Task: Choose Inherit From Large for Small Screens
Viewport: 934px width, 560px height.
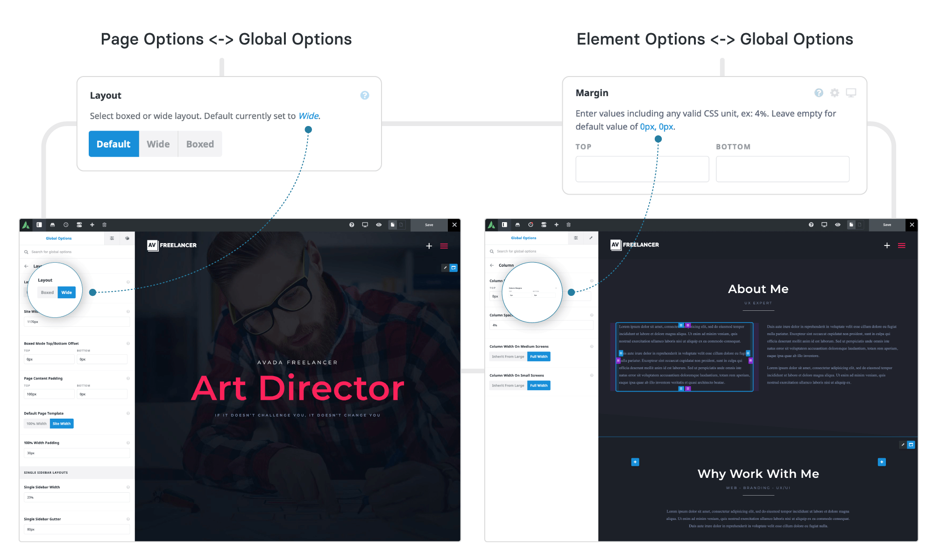Action: point(508,385)
